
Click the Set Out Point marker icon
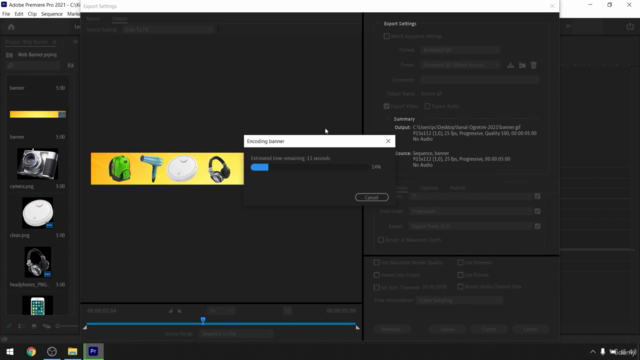[180, 311]
